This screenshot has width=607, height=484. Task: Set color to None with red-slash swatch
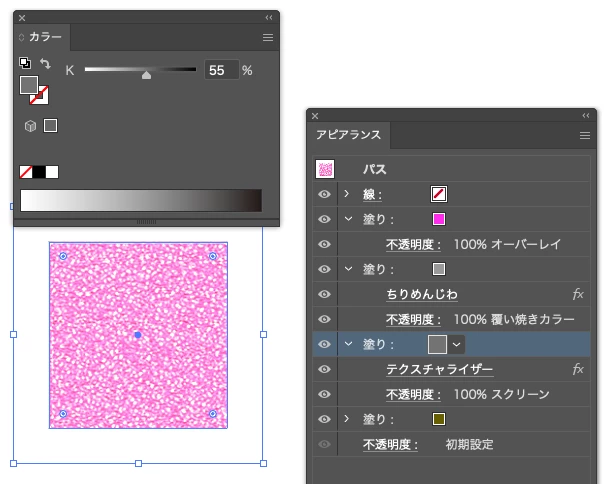point(26,172)
